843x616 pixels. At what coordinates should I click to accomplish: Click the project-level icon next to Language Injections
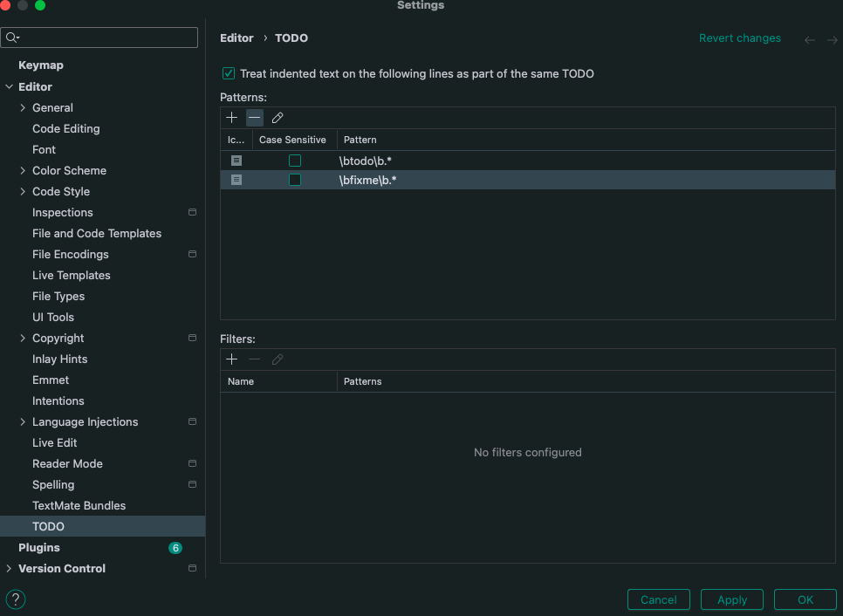click(x=192, y=422)
